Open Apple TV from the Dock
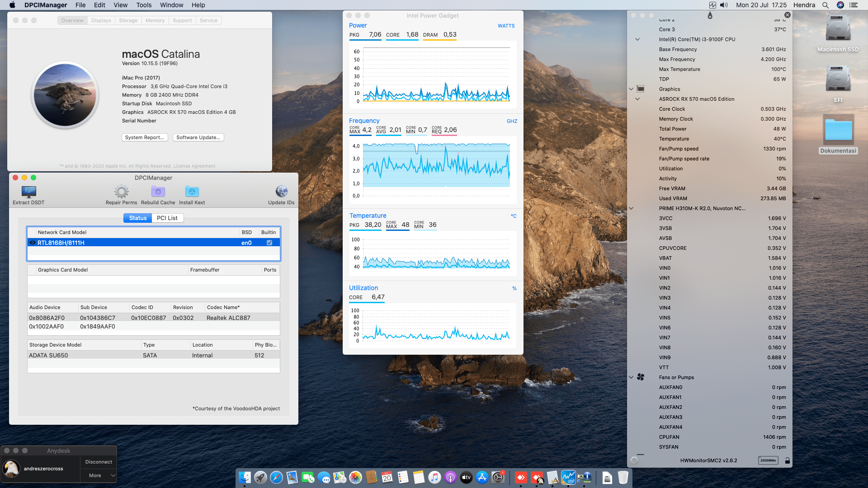Screen dimensions: 868x488 (466, 477)
